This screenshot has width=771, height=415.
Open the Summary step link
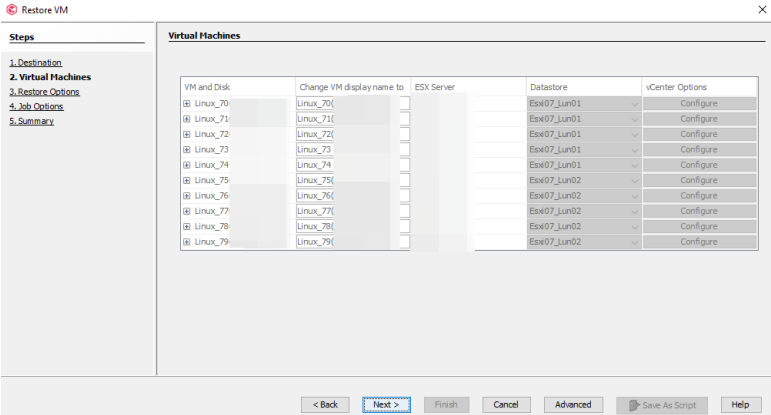tap(32, 121)
